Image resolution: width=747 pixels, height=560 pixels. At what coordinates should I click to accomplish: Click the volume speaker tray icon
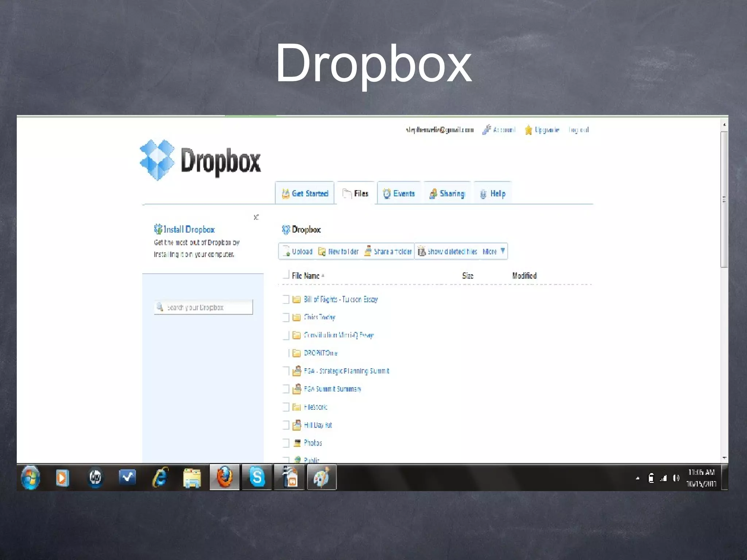(676, 478)
